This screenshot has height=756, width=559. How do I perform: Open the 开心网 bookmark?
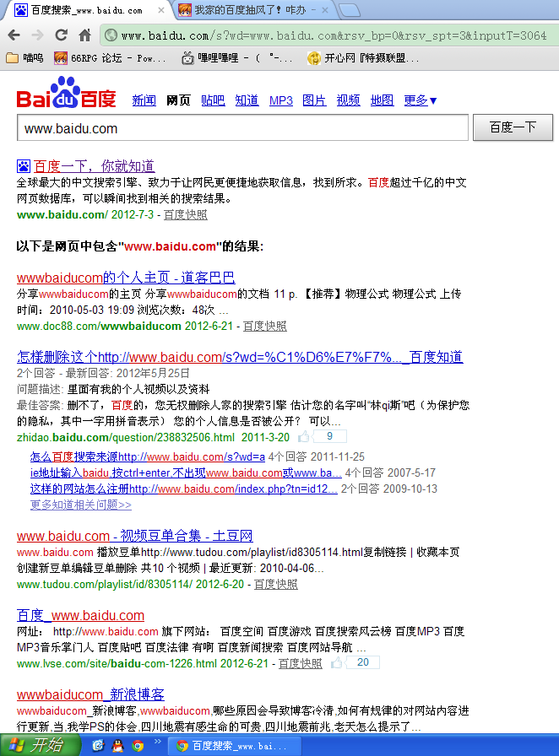[363, 58]
